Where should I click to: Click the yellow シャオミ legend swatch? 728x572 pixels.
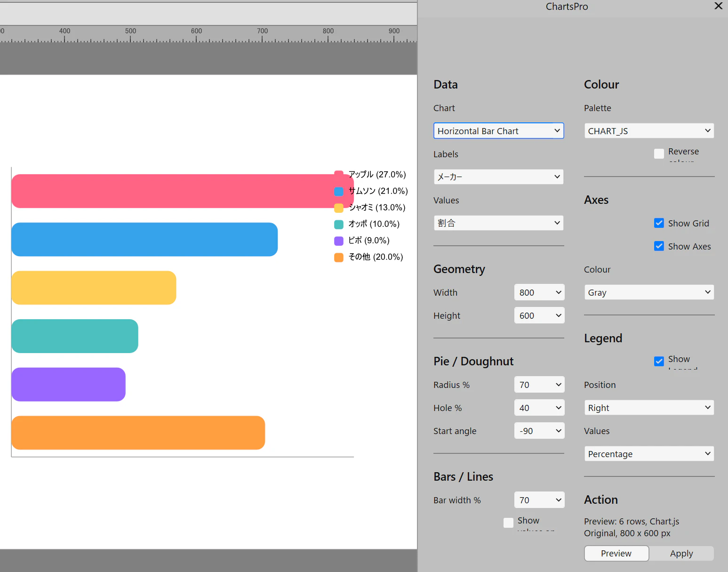point(339,208)
